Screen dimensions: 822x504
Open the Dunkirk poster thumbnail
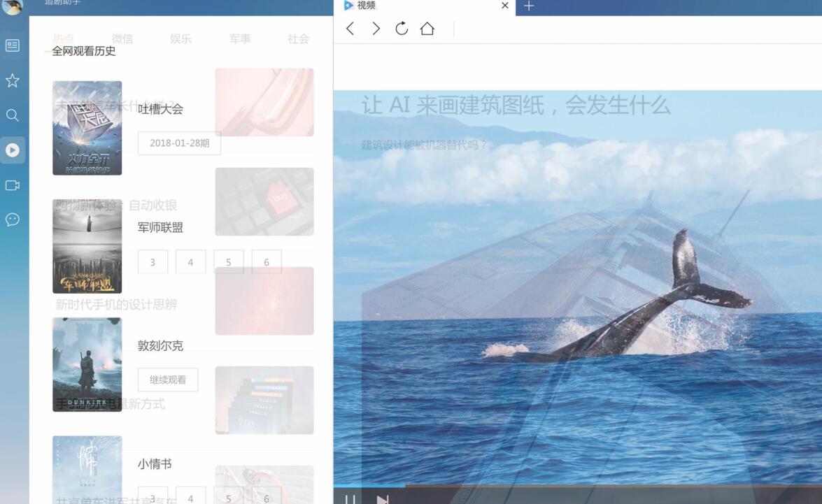pos(87,365)
